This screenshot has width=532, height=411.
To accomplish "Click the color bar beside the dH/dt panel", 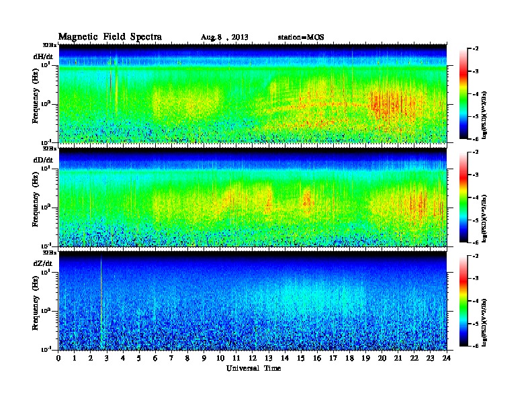I will [x=463, y=94].
